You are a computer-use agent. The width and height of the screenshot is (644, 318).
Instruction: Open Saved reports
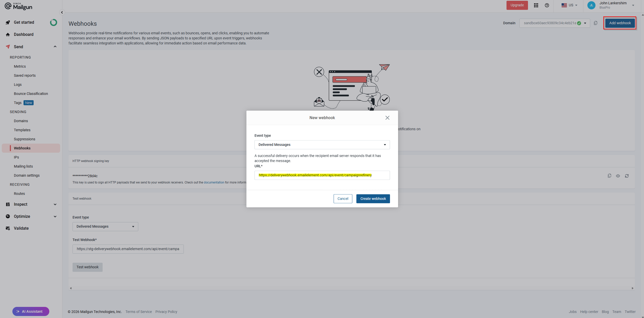pos(25,75)
